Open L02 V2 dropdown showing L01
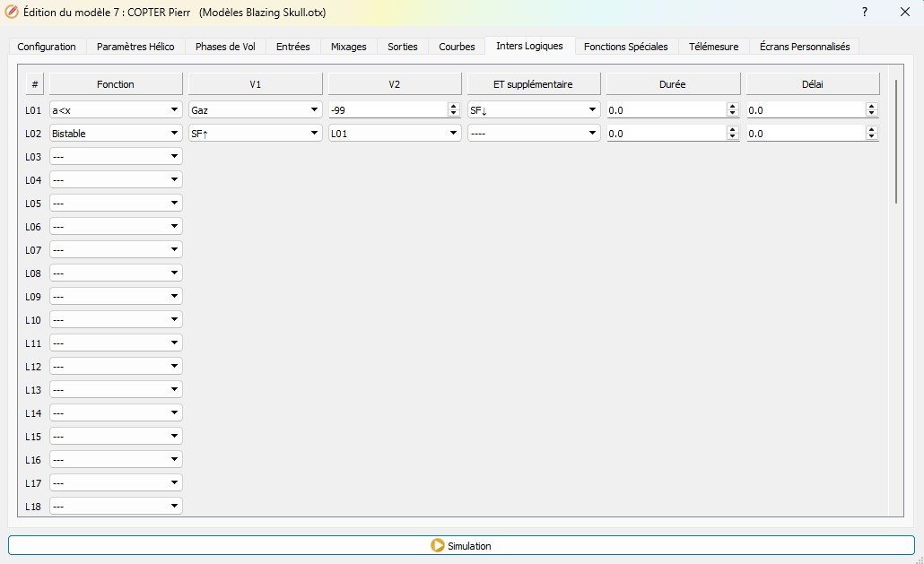This screenshot has height=564, width=924. [x=395, y=133]
